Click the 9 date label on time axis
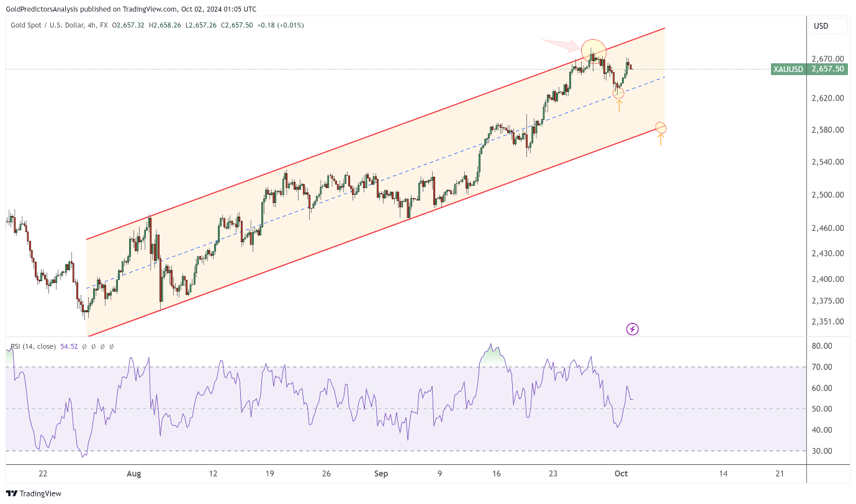 [439, 474]
